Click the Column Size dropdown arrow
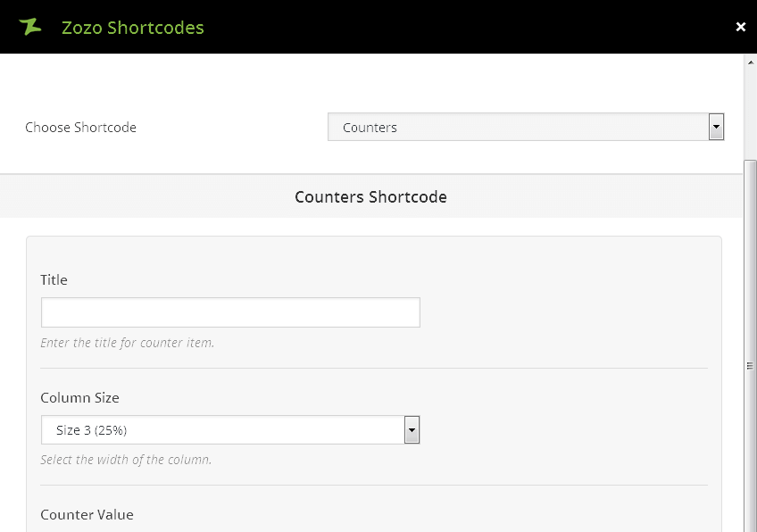 coord(412,430)
